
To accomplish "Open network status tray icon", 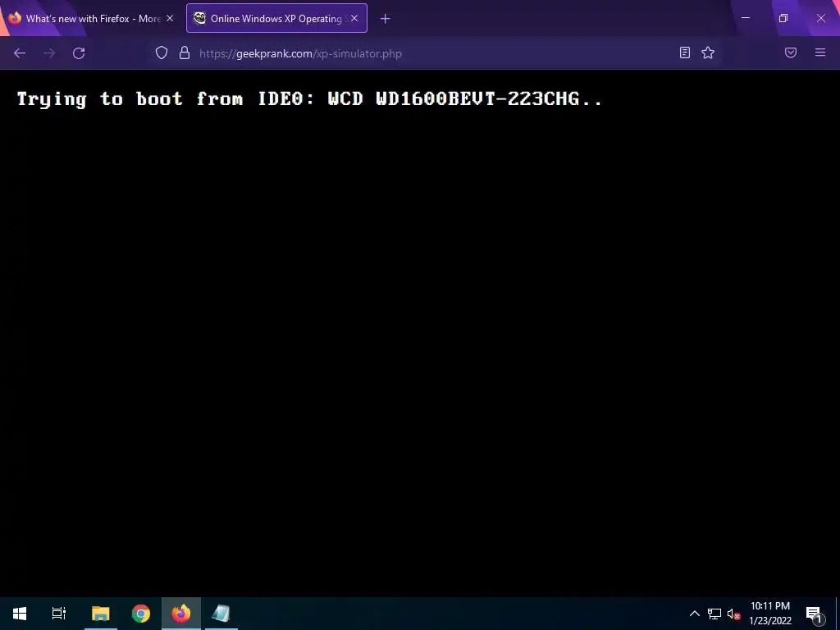I will coord(714,614).
